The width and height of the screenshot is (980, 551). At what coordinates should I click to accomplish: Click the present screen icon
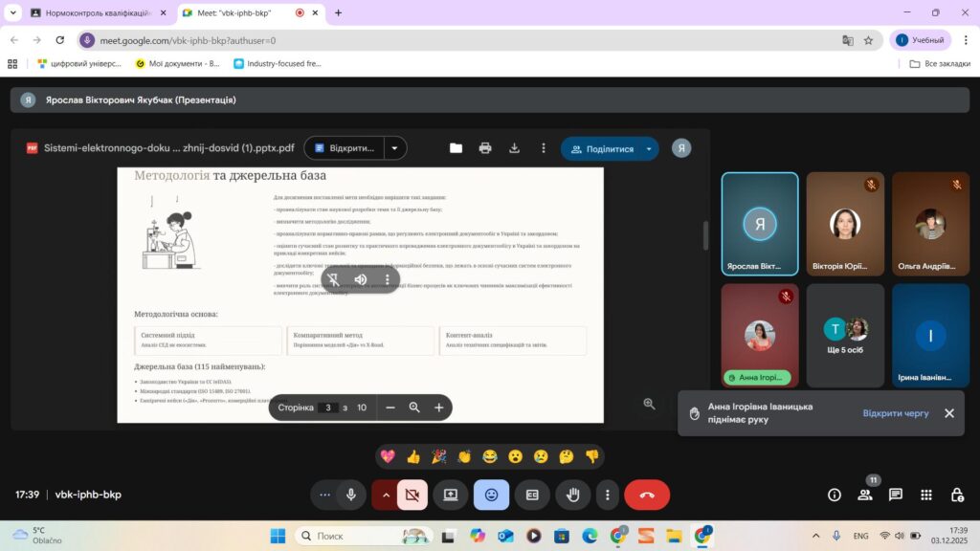tap(450, 495)
